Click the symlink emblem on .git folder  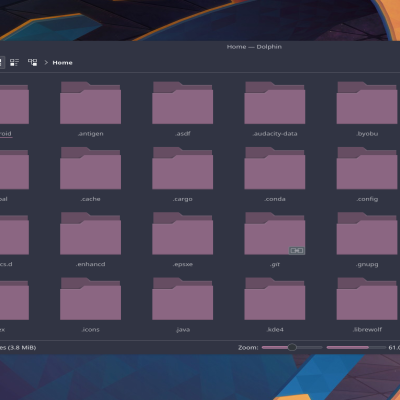coord(296,250)
